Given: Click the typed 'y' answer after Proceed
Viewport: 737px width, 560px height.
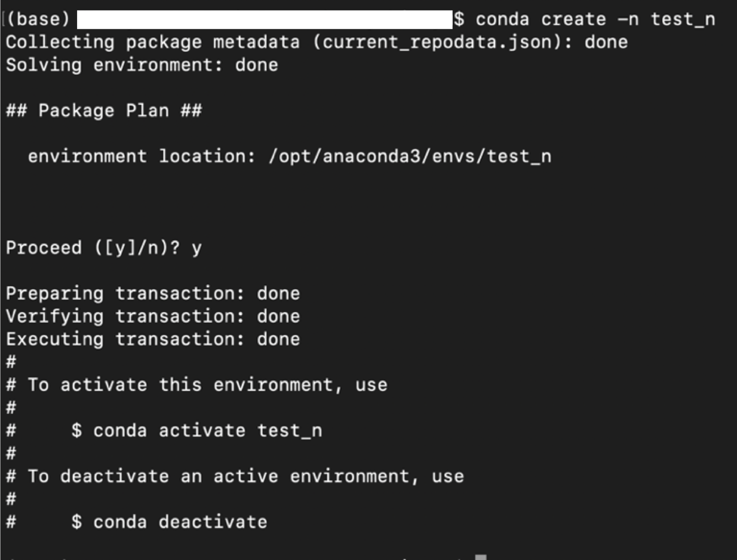Looking at the screenshot, I should pos(197,248).
